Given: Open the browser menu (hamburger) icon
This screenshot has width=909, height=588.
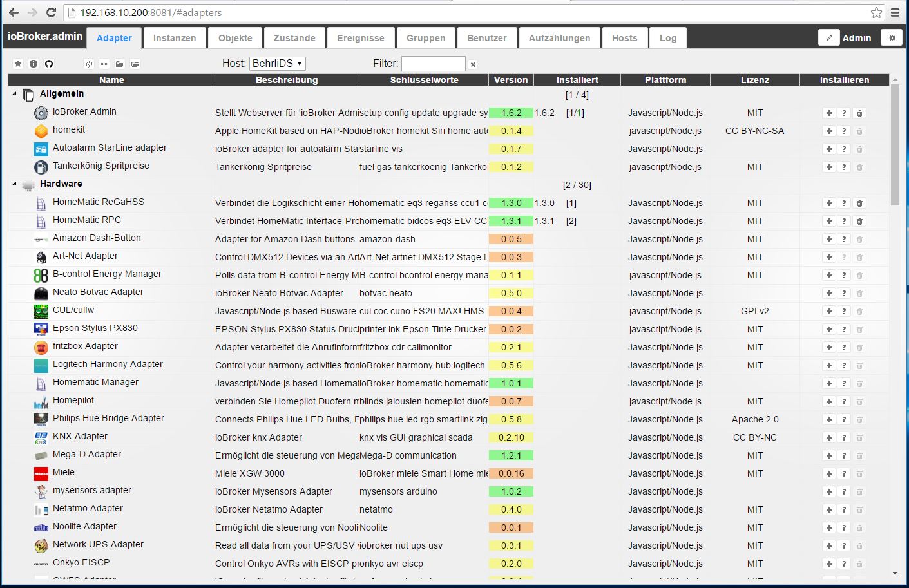Looking at the screenshot, I should (895, 12).
